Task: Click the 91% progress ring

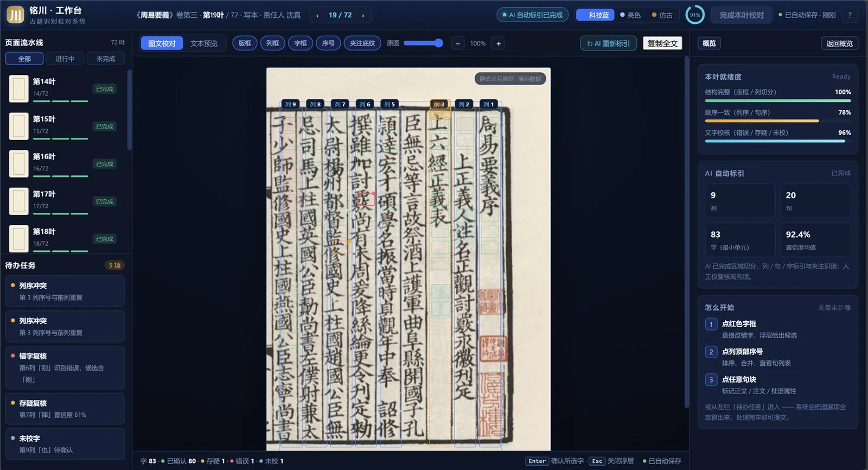Action: click(x=695, y=15)
